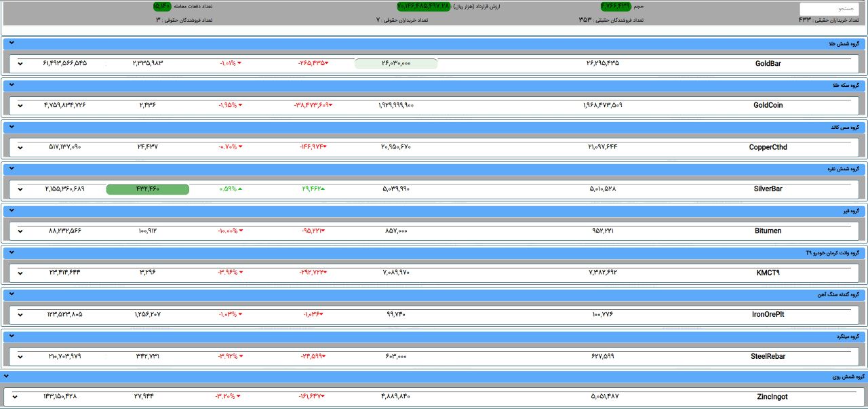Click the KMCT9 symbol name

click(768, 273)
